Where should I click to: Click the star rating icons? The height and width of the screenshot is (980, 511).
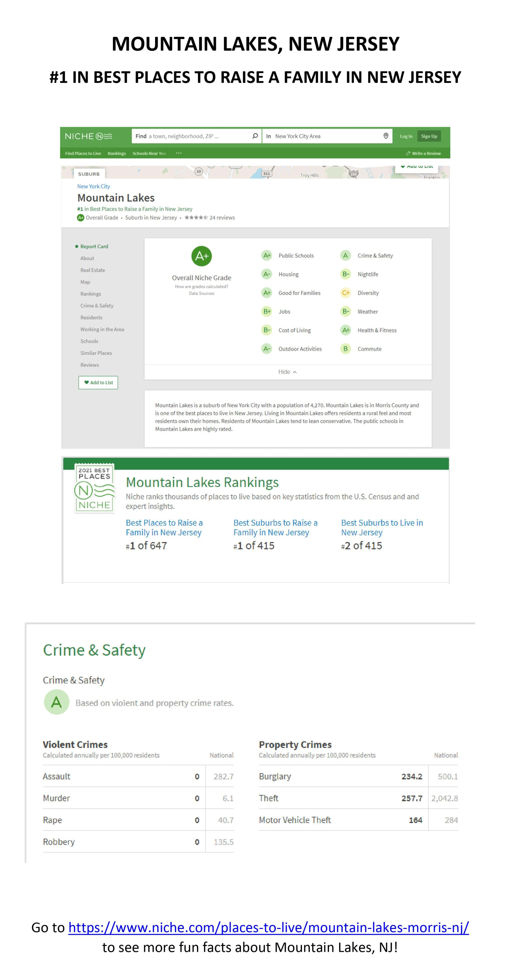coord(196,218)
